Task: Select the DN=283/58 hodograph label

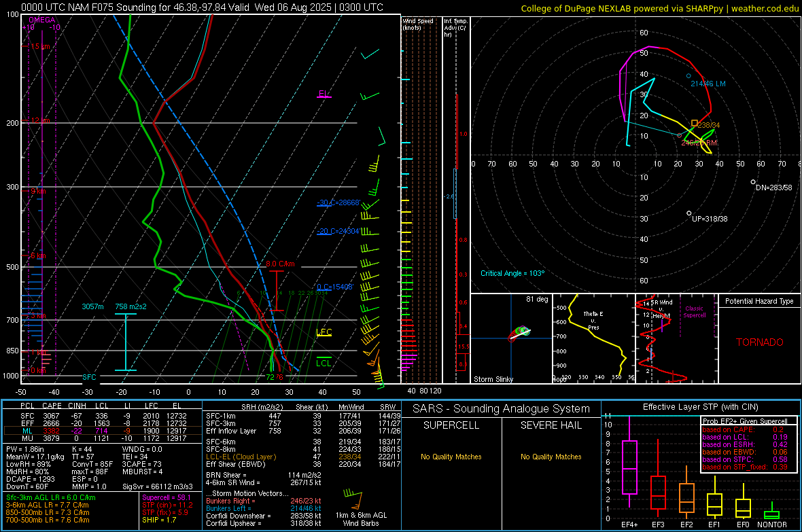Action: pos(774,188)
